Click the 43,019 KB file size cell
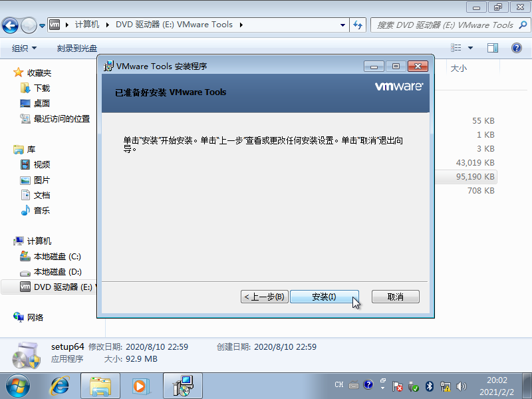 475,162
